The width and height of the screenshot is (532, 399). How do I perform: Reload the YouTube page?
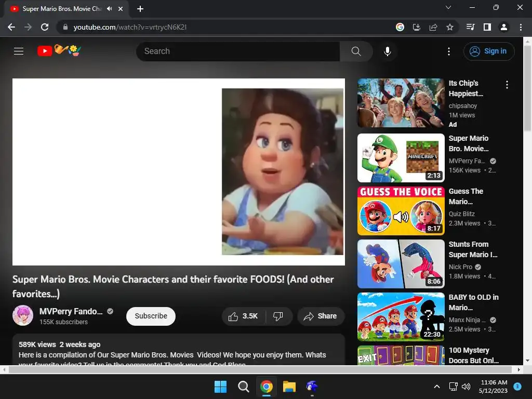point(45,27)
